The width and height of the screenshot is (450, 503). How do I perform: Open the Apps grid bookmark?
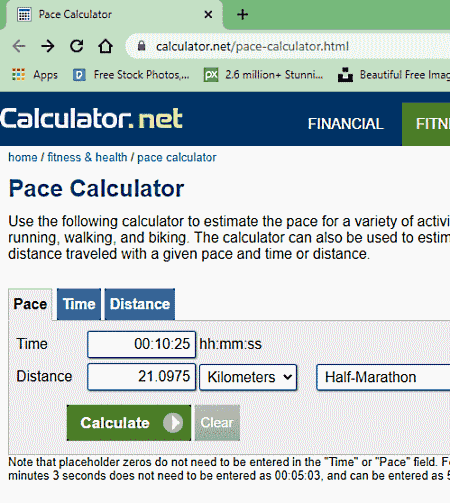[x=35, y=75]
